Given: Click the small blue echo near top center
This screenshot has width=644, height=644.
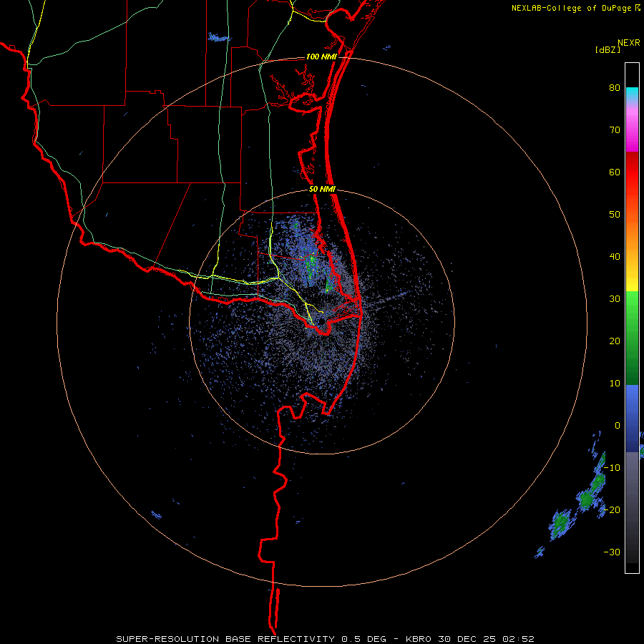Looking at the screenshot, I should (x=218, y=38).
